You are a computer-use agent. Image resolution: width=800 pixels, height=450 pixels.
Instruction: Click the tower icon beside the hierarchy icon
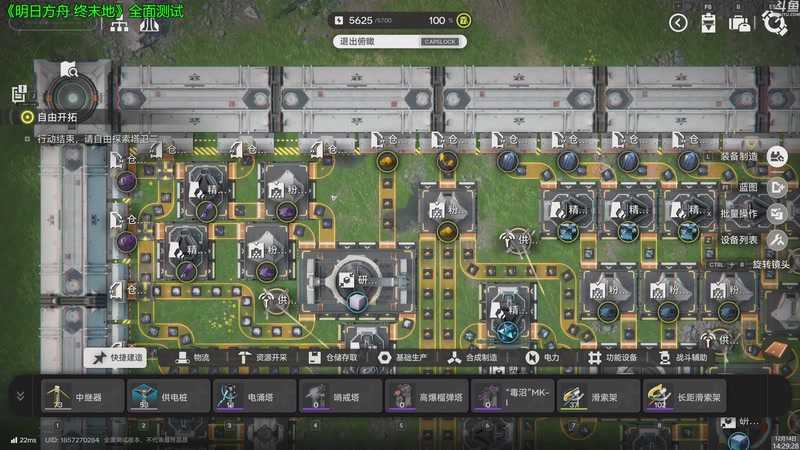pyautogui.click(x=148, y=24)
